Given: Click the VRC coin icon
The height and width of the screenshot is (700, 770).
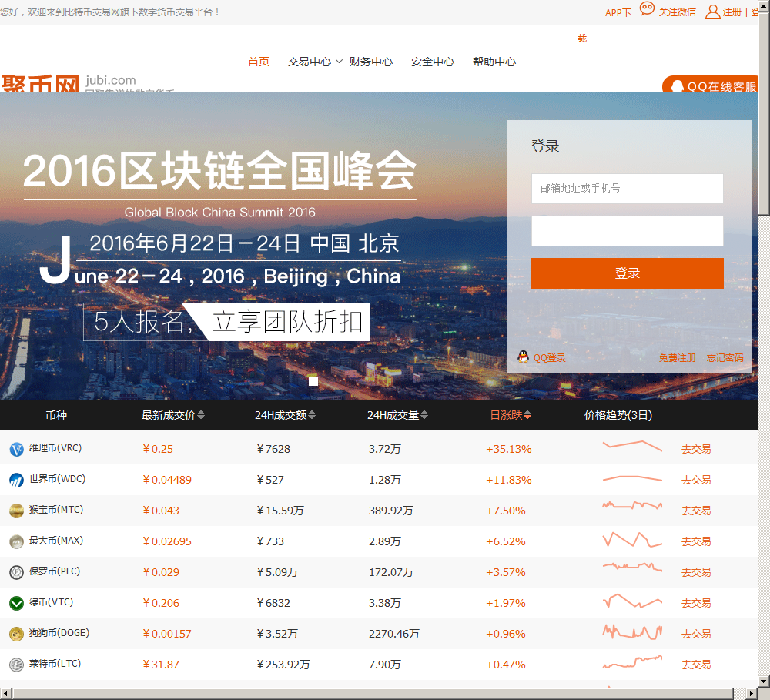Looking at the screenshot, I should (17, 449).
